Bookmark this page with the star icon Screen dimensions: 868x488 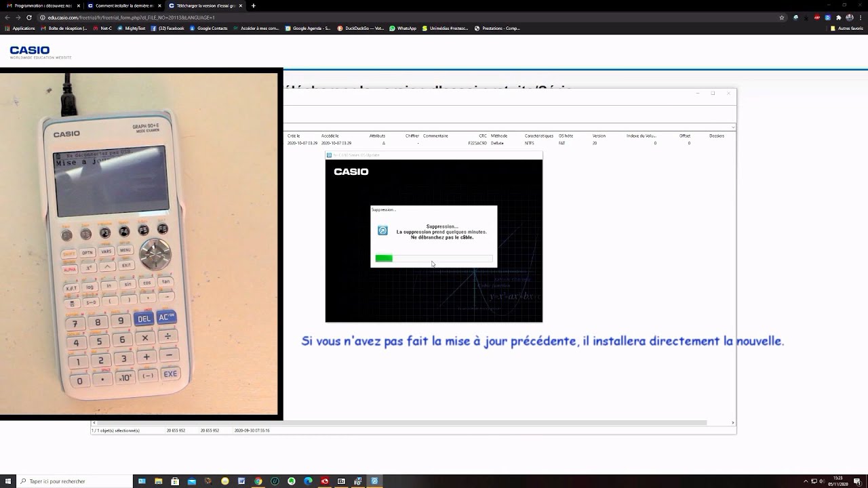[x=782, y=17]
